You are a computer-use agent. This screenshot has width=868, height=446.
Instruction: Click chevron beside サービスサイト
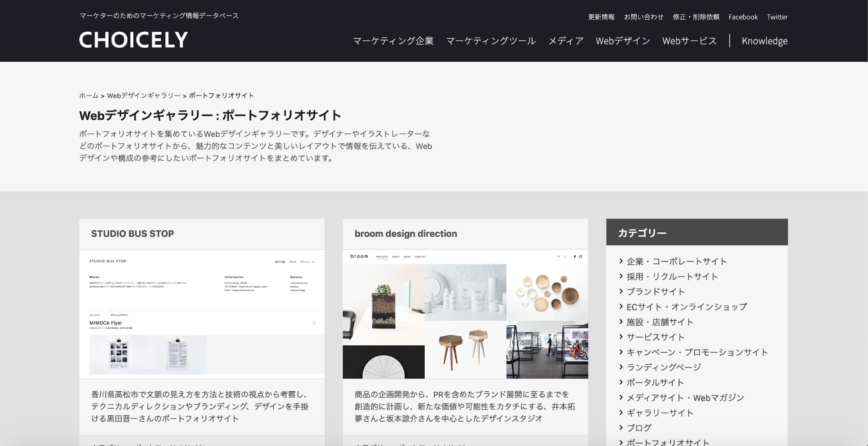[621, 337]
